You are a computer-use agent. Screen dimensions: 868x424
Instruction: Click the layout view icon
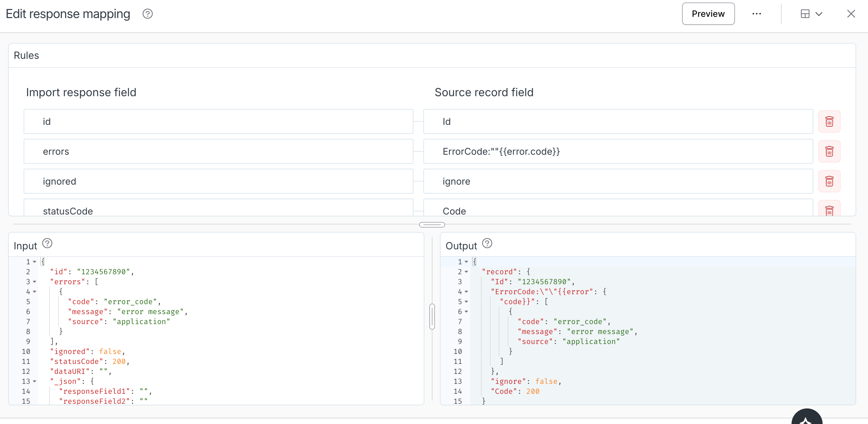coord(805,14)
